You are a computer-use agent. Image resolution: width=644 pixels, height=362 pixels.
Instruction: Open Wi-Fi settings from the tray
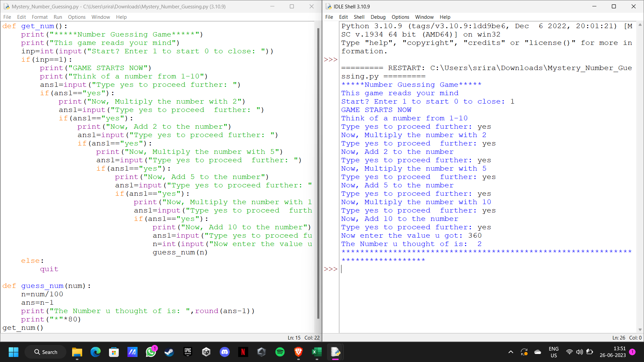tap(569, 352)
